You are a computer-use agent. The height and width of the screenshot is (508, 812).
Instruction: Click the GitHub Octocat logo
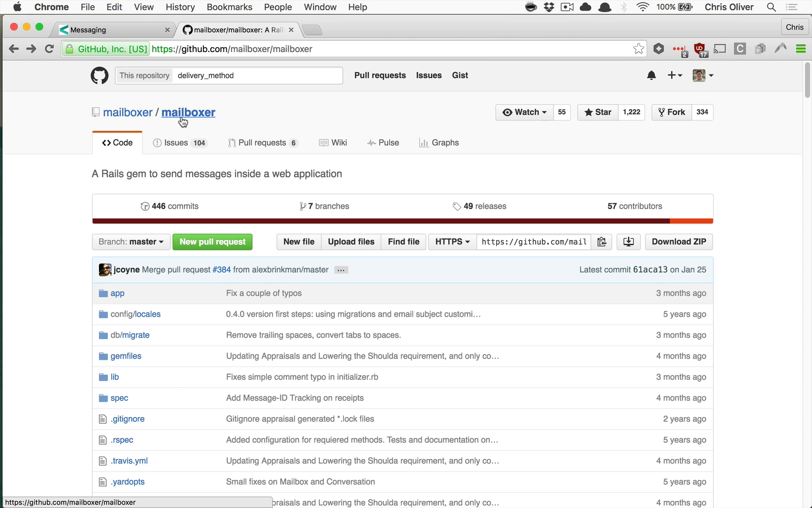point(99,75)
